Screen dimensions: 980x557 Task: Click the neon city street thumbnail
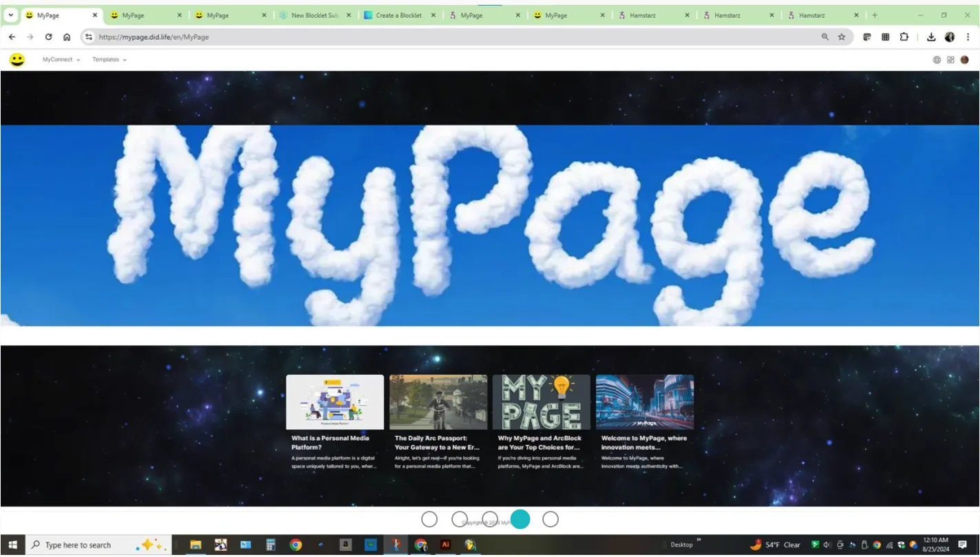tap(645, 402)
